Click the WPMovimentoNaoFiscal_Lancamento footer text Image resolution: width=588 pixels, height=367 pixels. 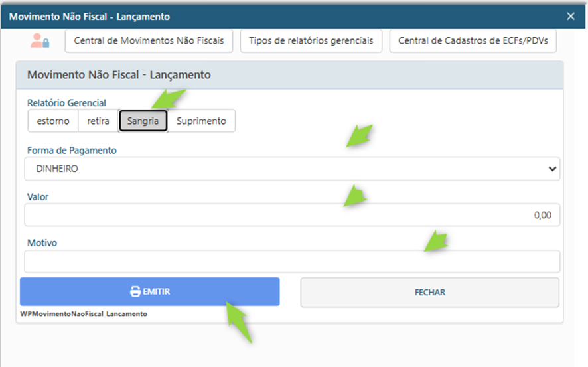[84, 313]
